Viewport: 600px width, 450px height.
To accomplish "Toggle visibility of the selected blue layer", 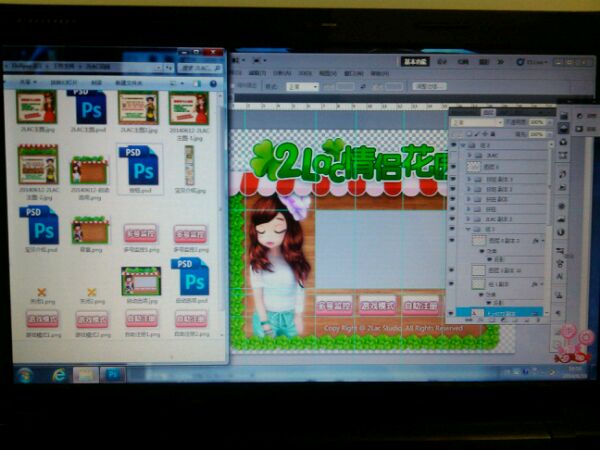I will coord(451,313).
